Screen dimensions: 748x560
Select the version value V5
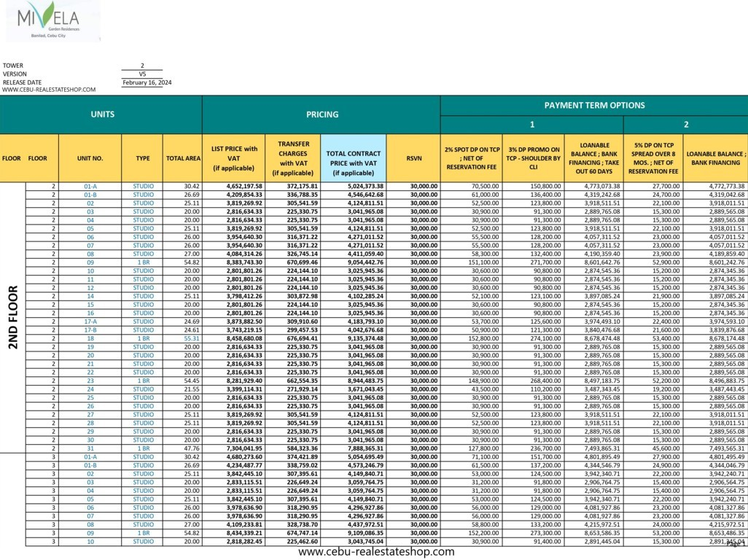(x=142, y=74)
